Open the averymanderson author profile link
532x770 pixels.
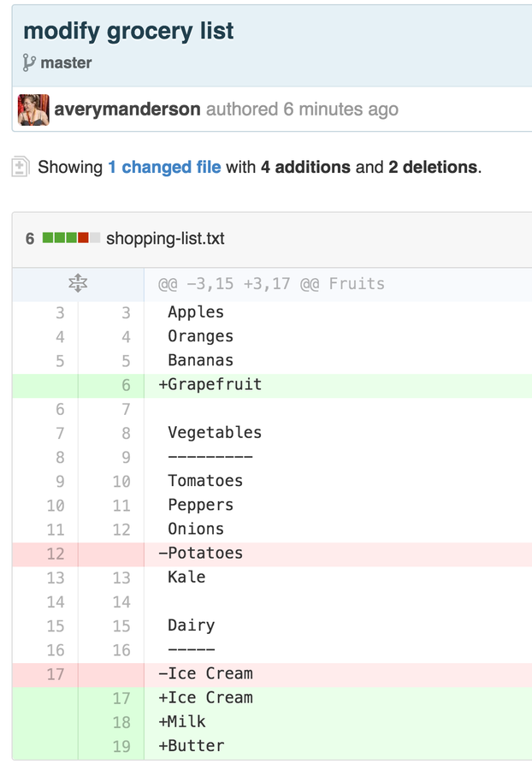point(127,110)
